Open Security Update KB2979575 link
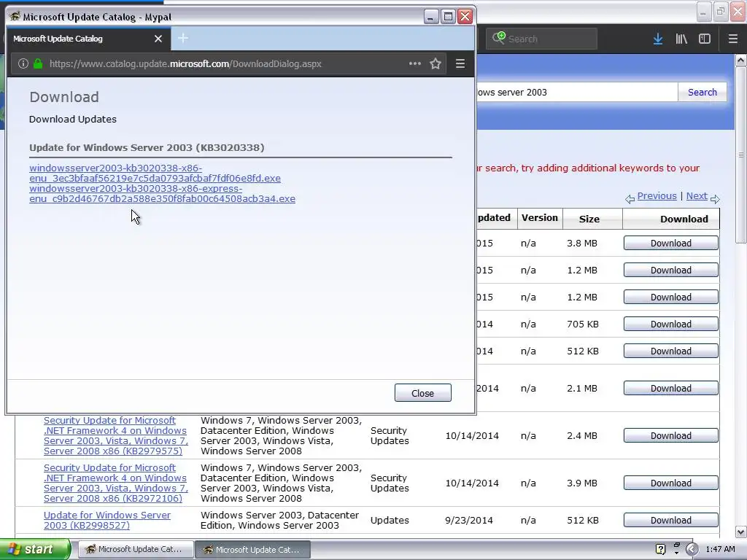Image resolution: width=747 pixels, height=560 pixels. 116,436
